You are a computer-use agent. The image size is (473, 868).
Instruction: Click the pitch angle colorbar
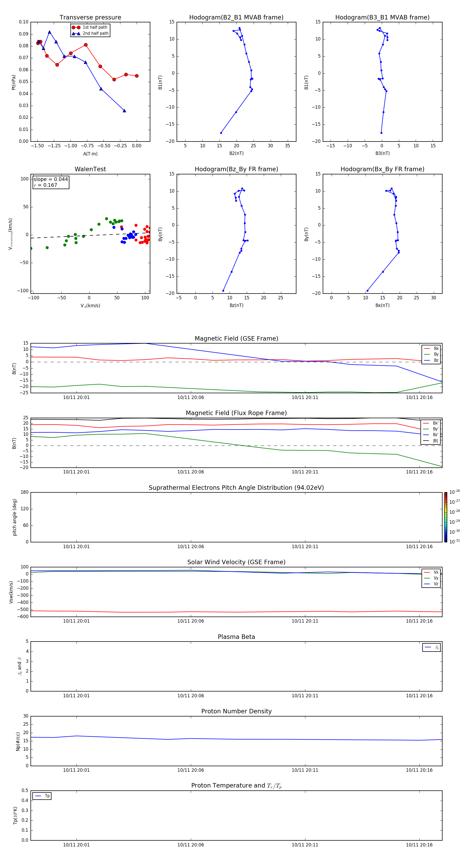tap(445, 517)
